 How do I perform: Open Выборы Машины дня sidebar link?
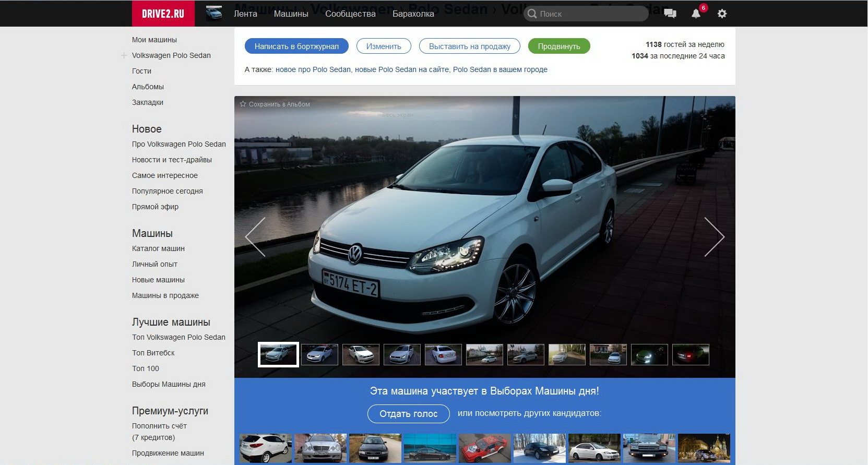point(169,384)
